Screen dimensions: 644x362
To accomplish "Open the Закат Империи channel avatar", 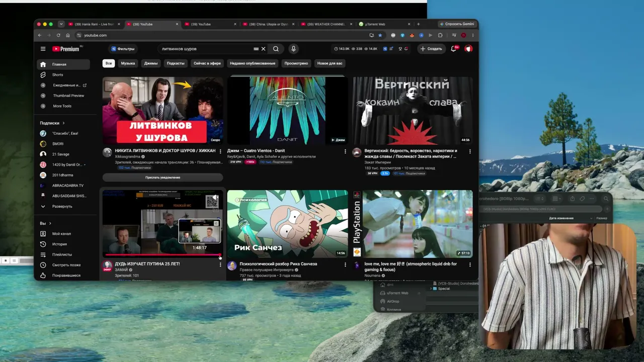I will (357, 152).
